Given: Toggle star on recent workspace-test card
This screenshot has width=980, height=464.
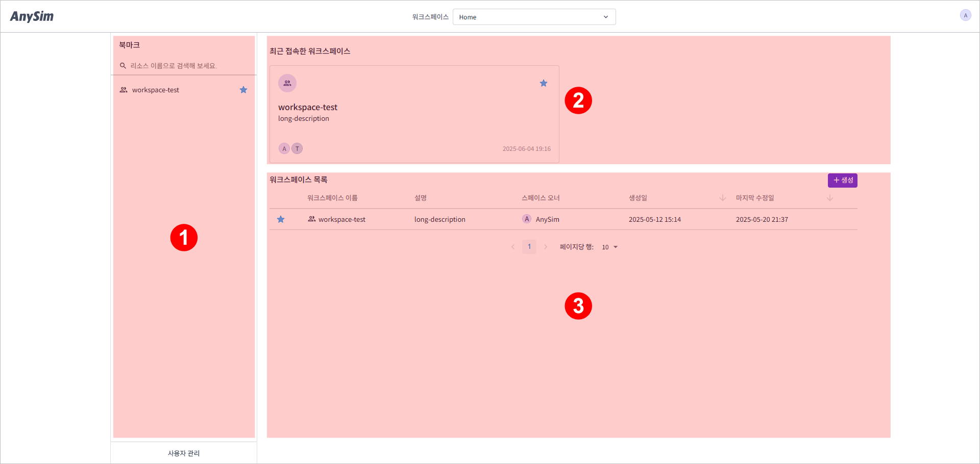Looking at the screenshot, I should [x=544, y=83].
